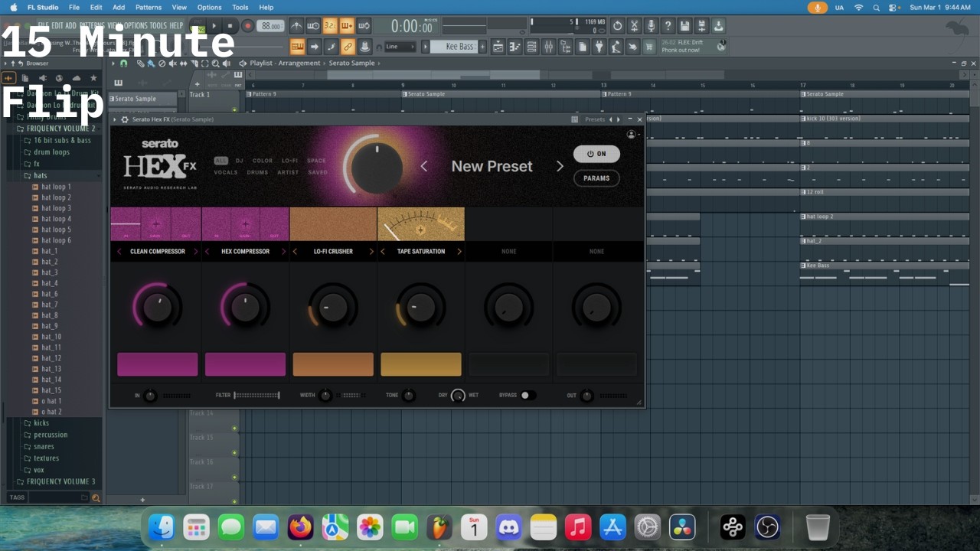Image resolution: width=980 pixels, height=551 pixels.
Task: Click the browser favorites star icon
Action: [x=93, y=78]
